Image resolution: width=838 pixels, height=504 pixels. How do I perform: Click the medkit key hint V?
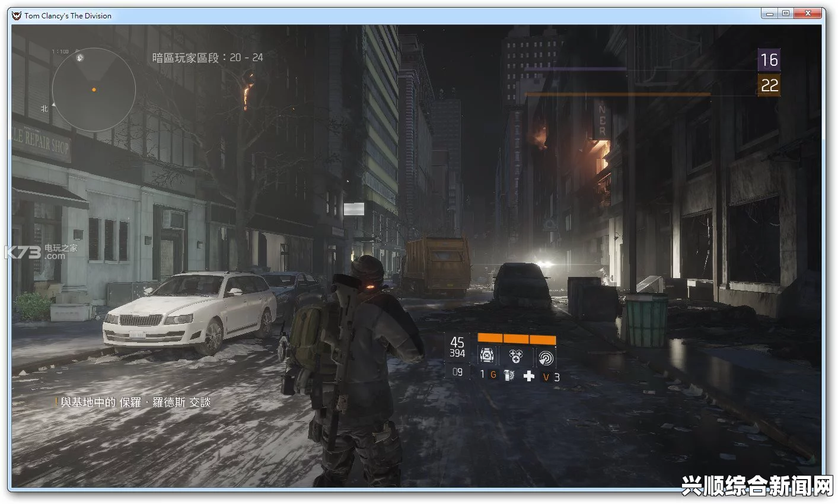546,377
